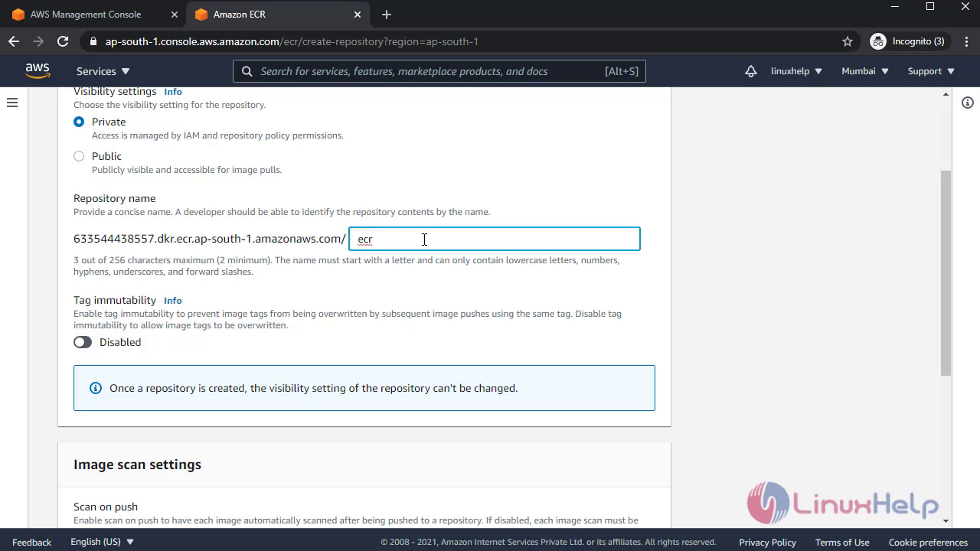This screenshot has height=551, width=980.
Task: Select the Private visibility option
Action: (79, 122)
